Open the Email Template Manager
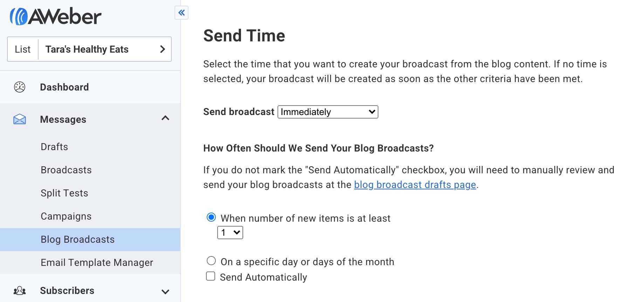 point(97,262)
